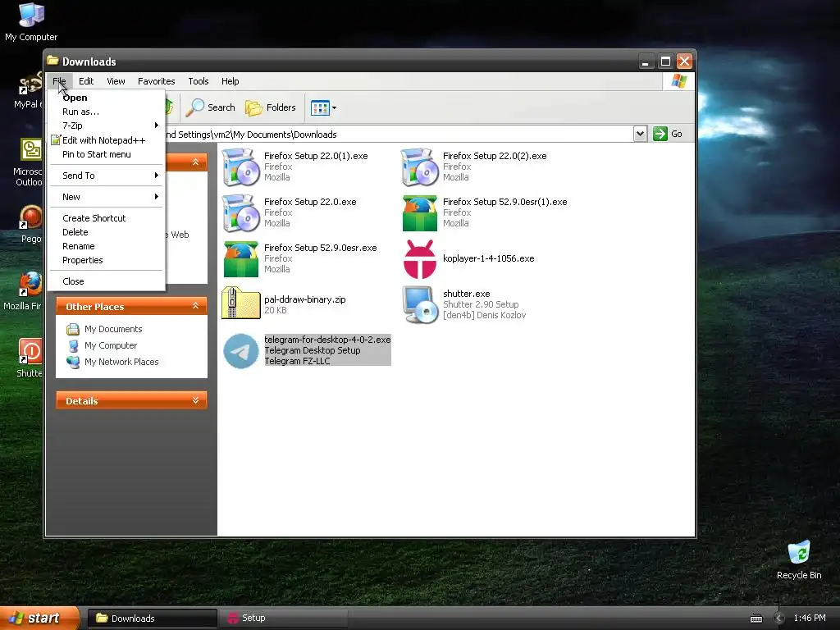Click the green Go arrow icon

tap(660, 134)
